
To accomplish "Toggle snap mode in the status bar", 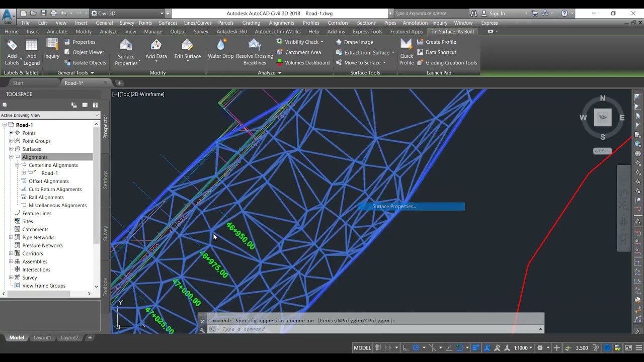I will coord(388,348).
